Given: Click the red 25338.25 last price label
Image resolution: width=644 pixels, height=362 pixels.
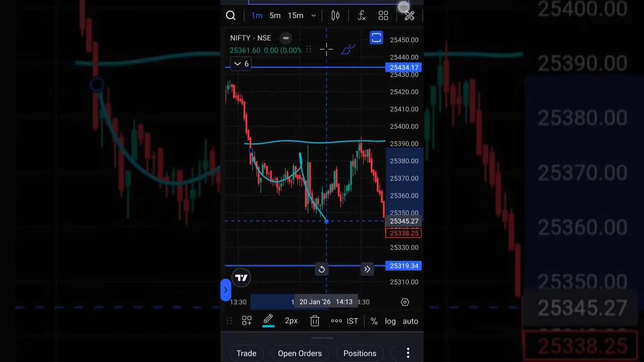Looking at the screenshot, I should pos(404,233).
